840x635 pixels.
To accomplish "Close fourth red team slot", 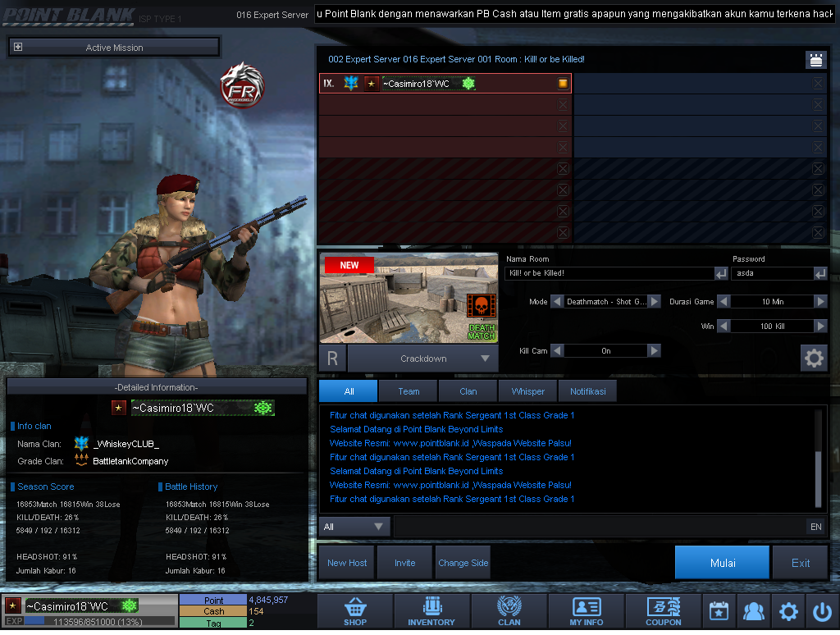I will point(563,148).
